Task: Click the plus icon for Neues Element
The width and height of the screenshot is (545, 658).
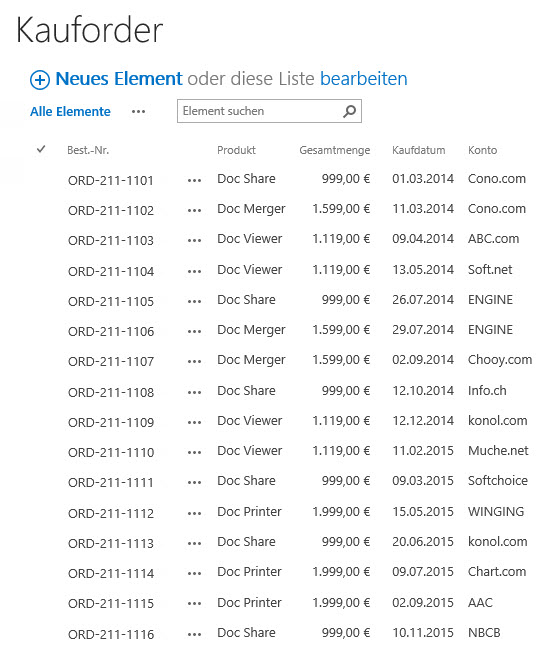Action: (x=40, y=80)
